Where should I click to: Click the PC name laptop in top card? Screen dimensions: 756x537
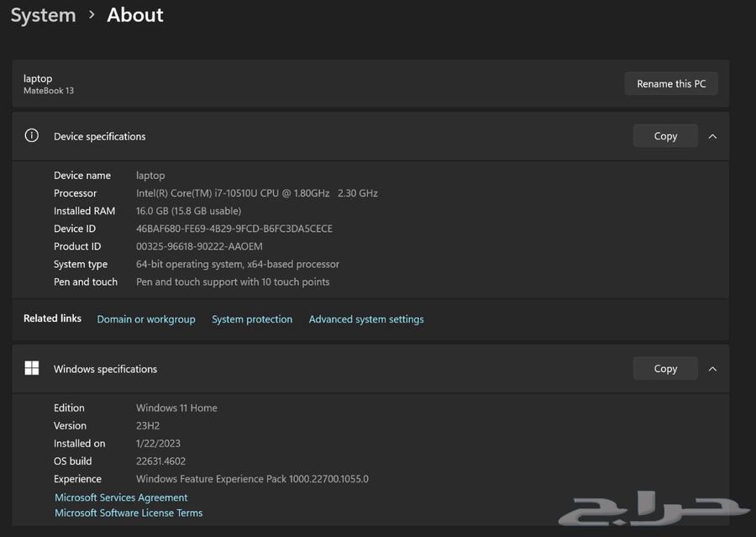click(38, 79)
